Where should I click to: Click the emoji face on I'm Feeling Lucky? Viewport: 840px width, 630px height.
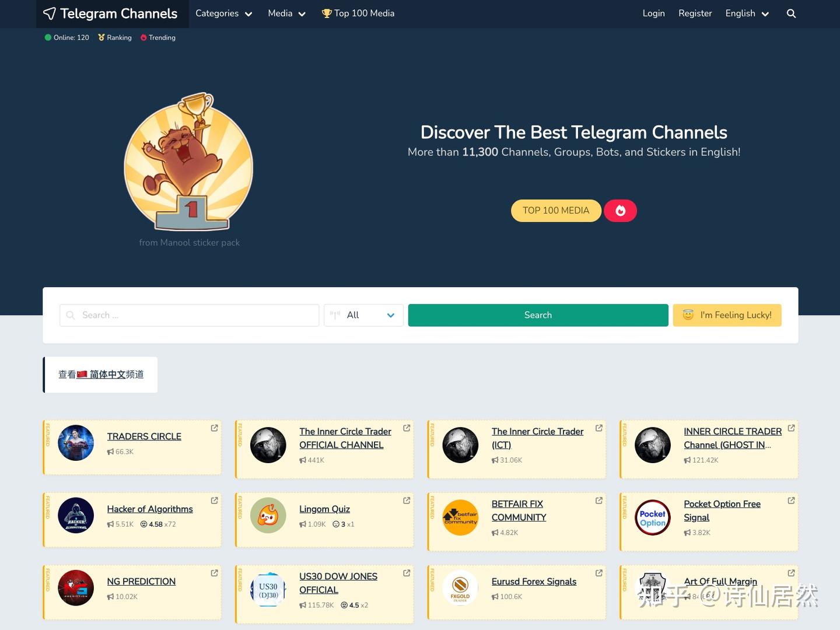(x=688, y=314)
